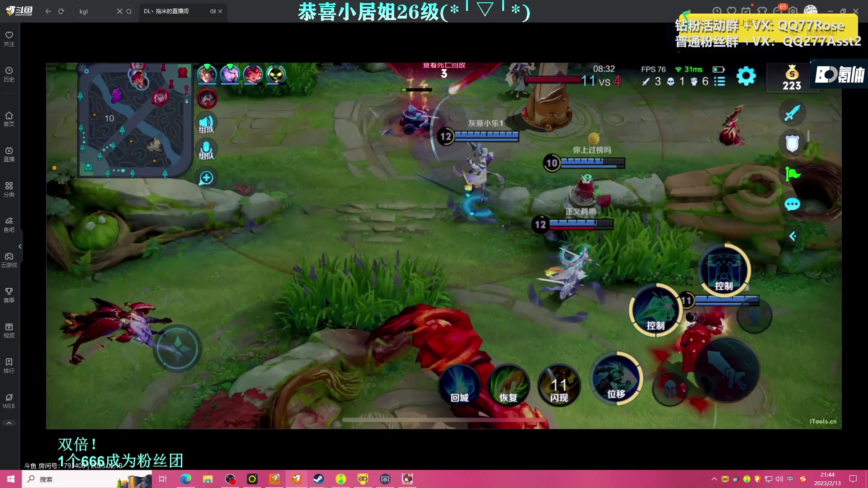Image resolution: width=868 pixels, height=488 pixels.
Task: Open the settings hexagon icon in title bar
Action: pos(793,10)
